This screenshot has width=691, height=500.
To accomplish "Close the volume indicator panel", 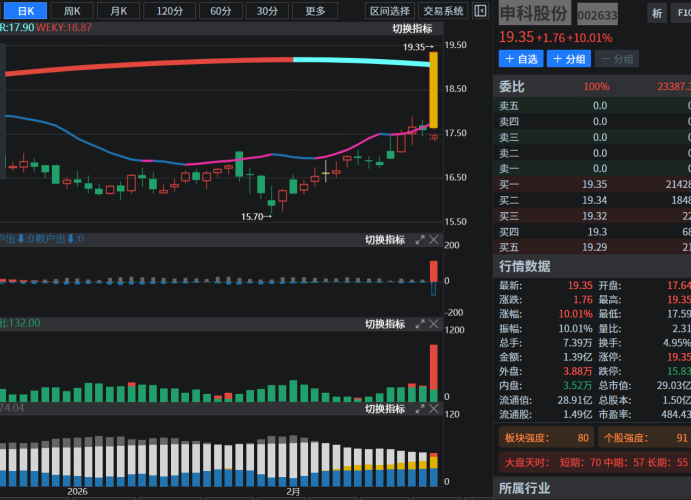I will (434, 324).
